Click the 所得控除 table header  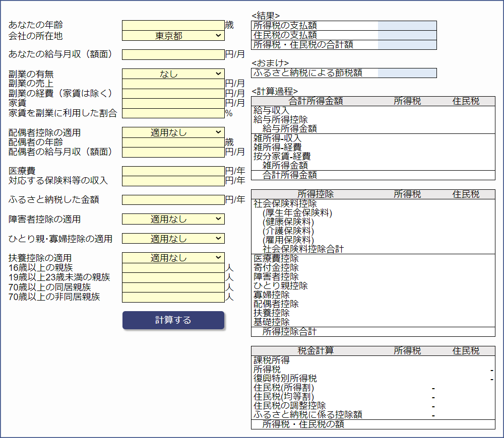click(x=316, y=194)
